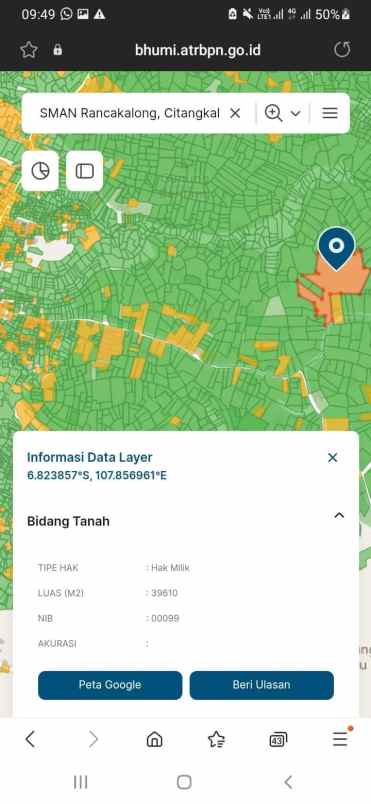This screenshot has width=371, height=804.
Task: Tap the blue location pin marker
Action: 337,249
